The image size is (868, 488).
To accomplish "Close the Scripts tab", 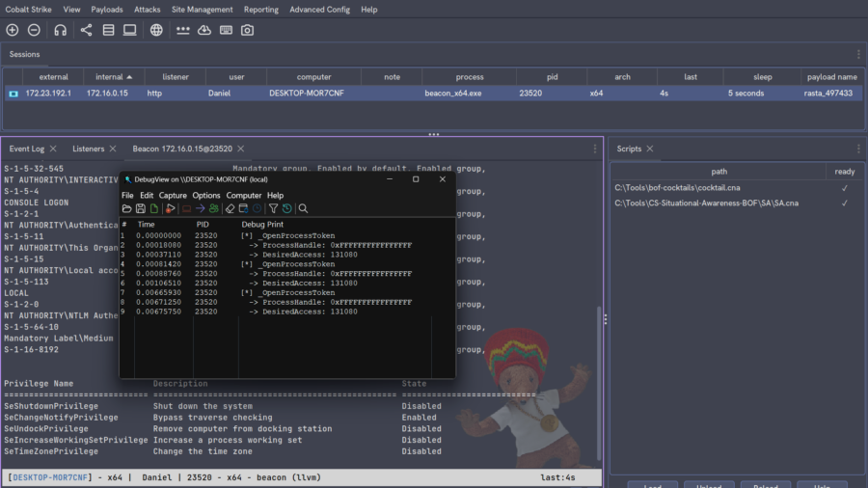I will coord(650,149).
